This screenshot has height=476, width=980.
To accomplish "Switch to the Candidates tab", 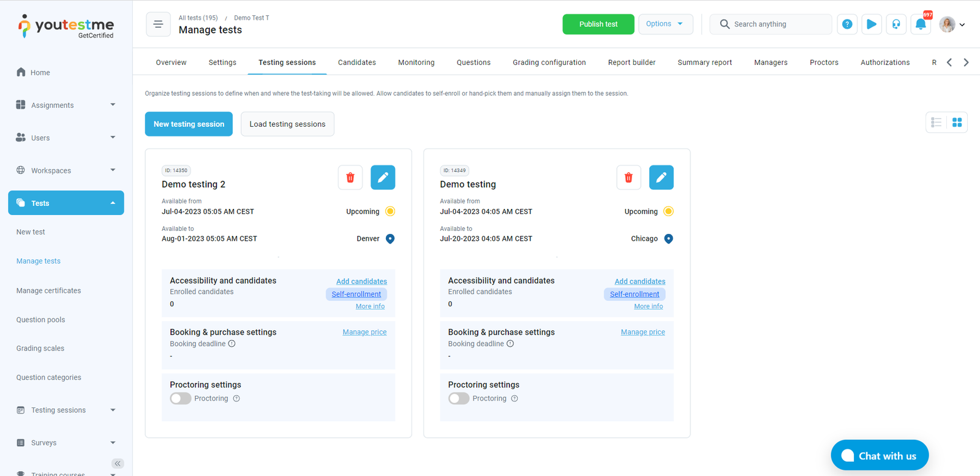I will coord(356,62).
